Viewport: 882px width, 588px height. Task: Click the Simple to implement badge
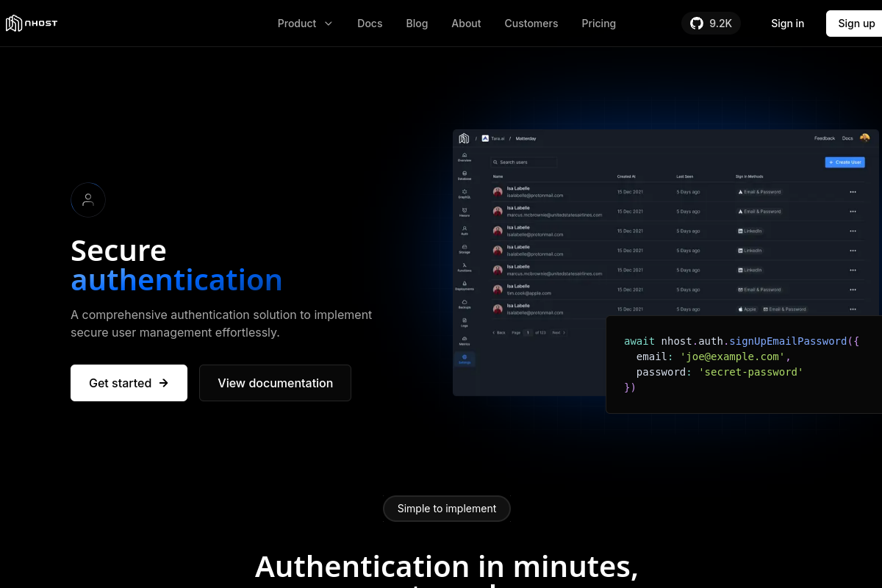point(447,509)
